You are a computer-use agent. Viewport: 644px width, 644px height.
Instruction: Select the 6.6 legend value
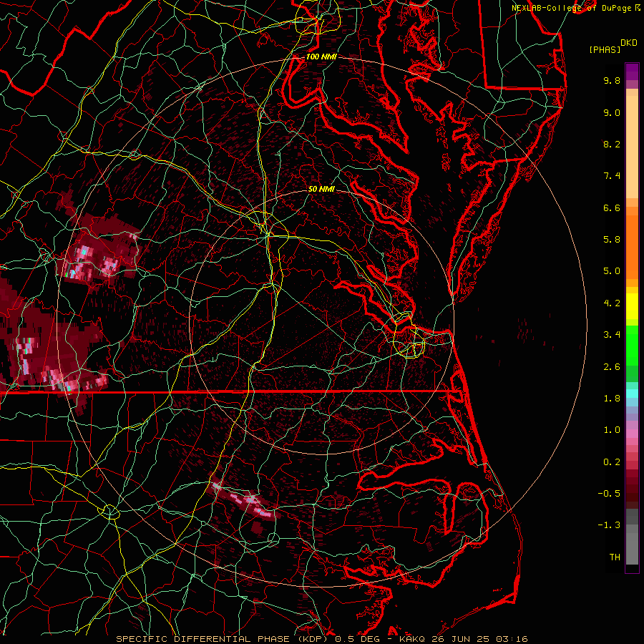(612, 208)
